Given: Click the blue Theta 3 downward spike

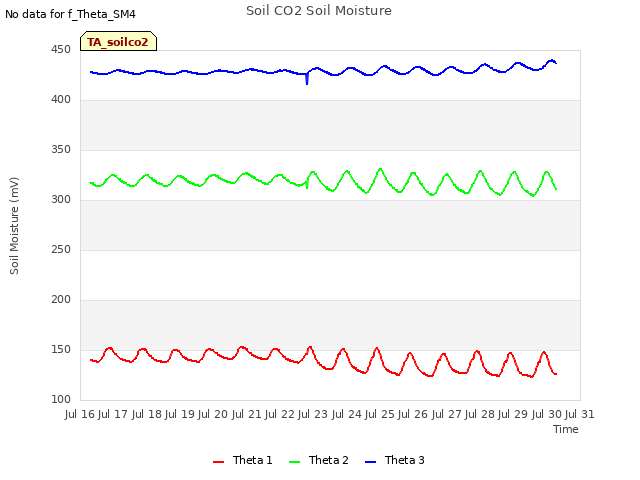Looking at the screenshot, I should [x=307, y=80].
